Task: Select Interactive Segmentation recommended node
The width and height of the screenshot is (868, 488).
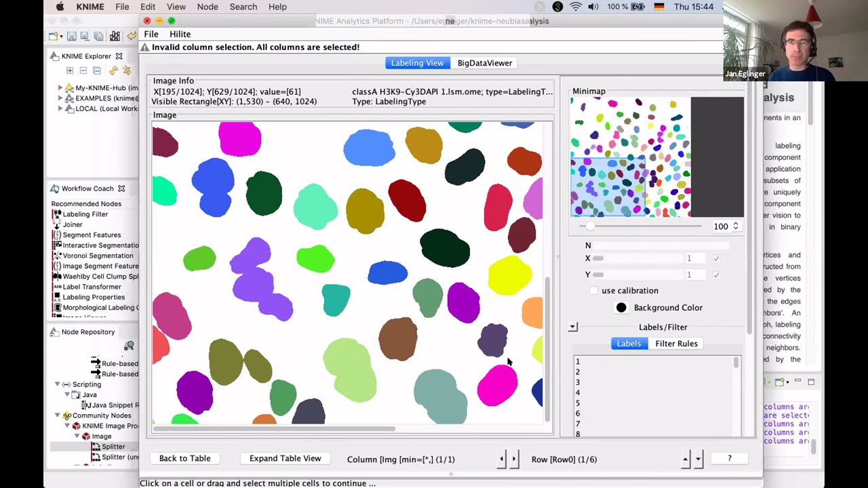Action: coord(96,245)
